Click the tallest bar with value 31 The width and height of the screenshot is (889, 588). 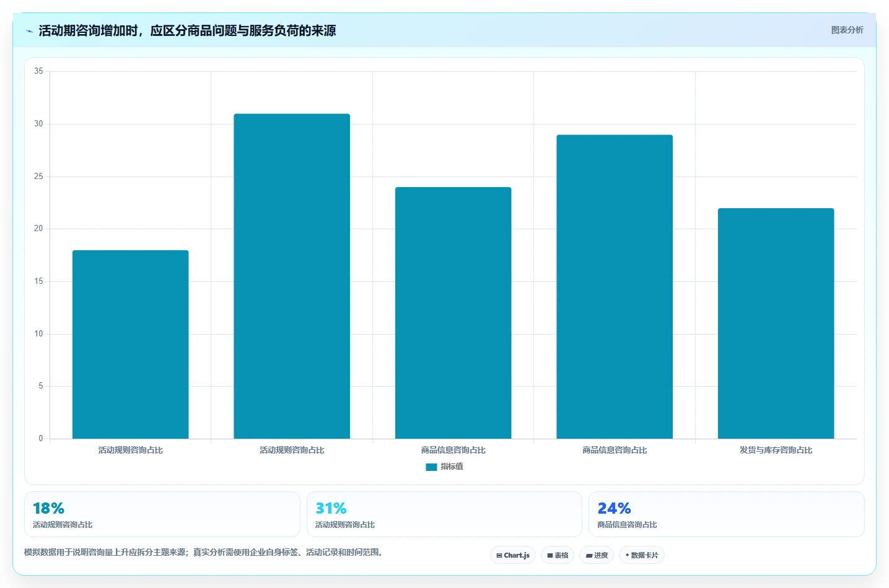click(292, 276)
